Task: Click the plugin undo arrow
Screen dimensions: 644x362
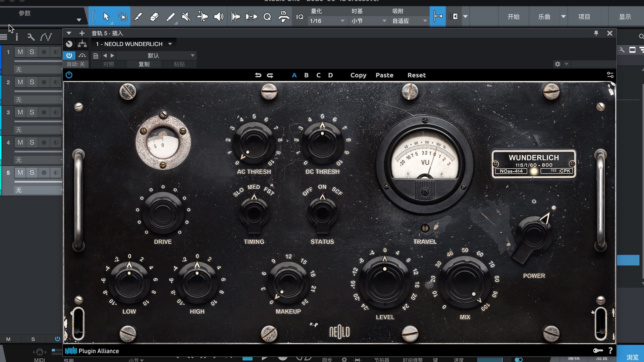Action: coord(258,75)
